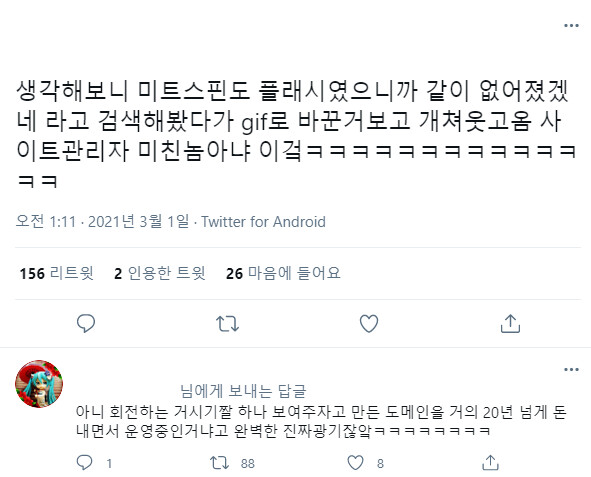Open more options menu on the reply
This screenshot has height=477, width=591.
pos(571,370)
